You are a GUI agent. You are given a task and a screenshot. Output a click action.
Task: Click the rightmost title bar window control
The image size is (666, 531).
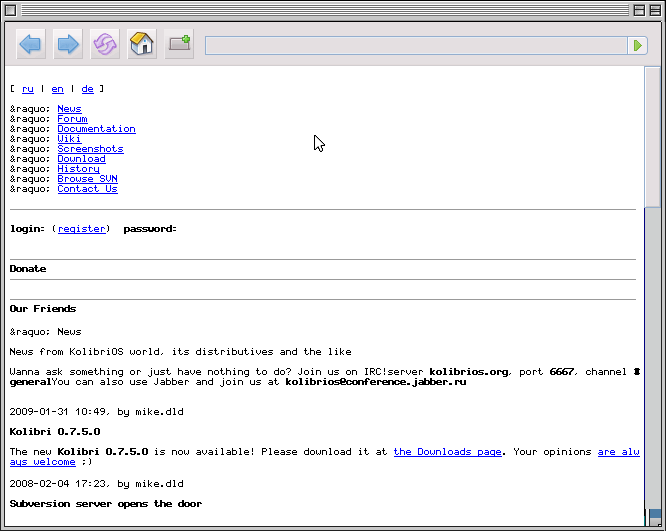[655, 10]
